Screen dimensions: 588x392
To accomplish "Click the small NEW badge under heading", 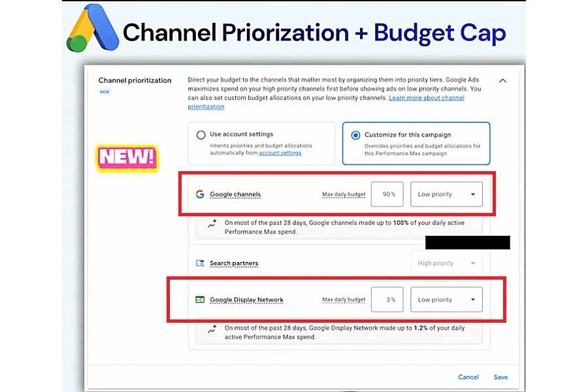I will tap(105, 91).
